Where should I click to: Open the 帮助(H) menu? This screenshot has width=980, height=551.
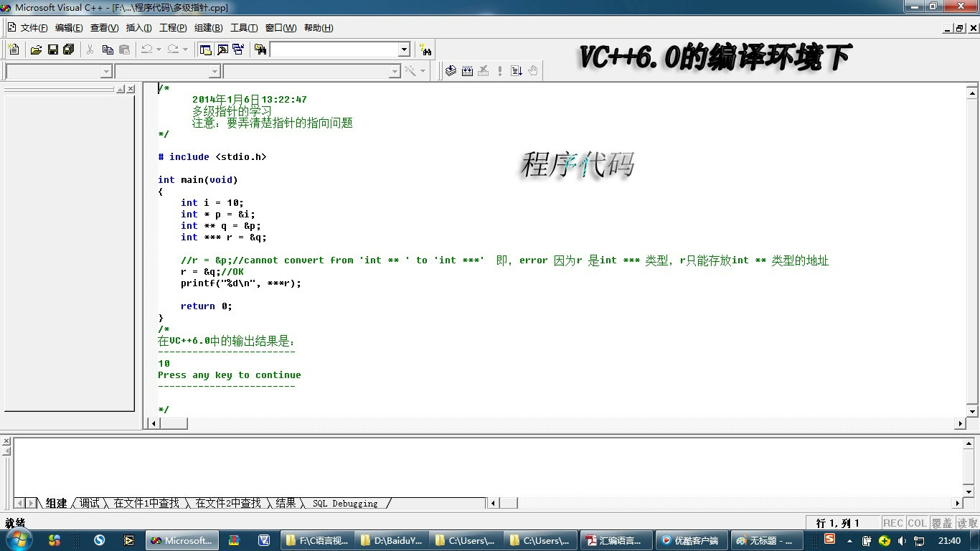click(319, 28)
